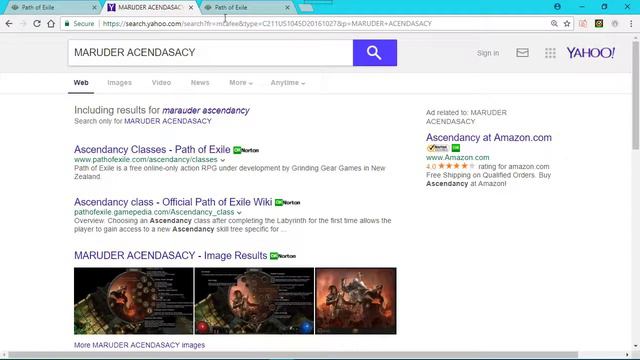640x360 pixels.
Task: Open Ascendancy Classes - Path of Exile result
Action: tap(152, 149)
